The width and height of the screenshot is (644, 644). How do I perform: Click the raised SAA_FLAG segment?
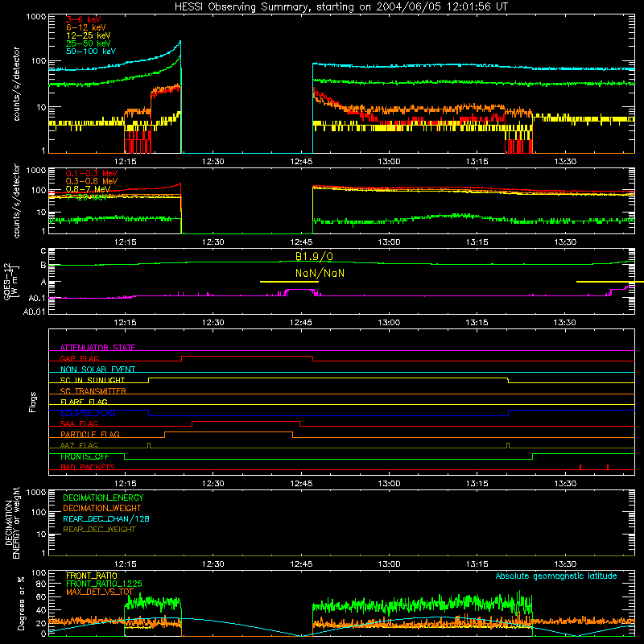(246, 422)
